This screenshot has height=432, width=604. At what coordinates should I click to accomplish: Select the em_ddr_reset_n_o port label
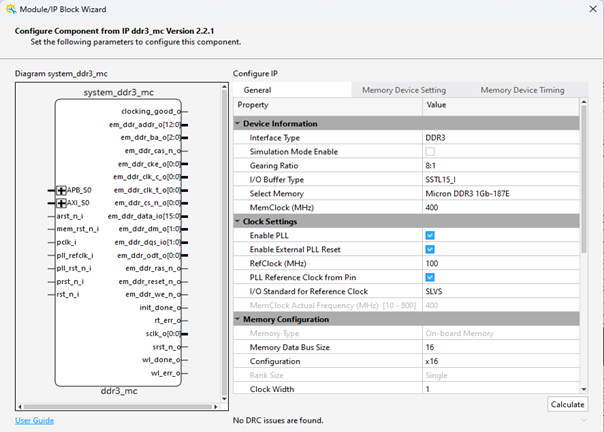point(149,282)
